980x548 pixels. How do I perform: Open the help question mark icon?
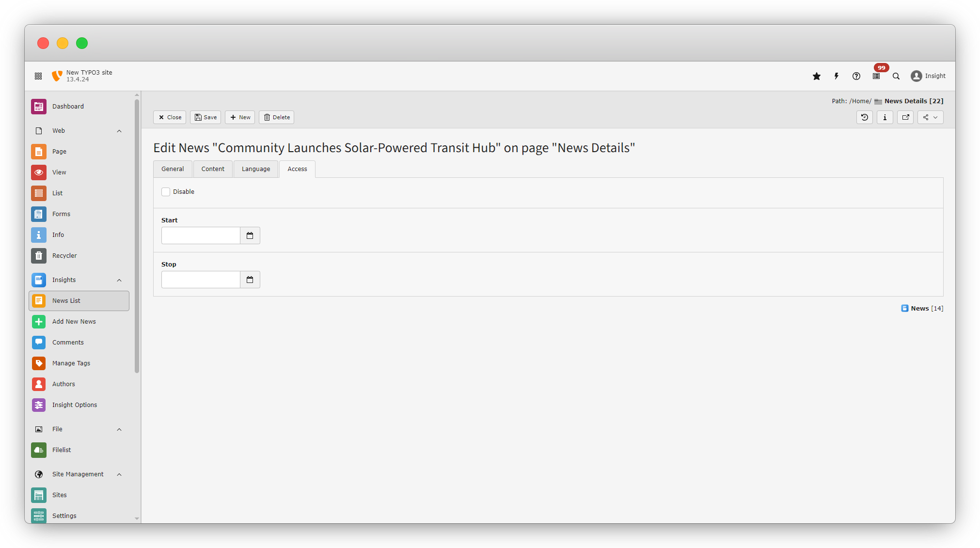click(x=856, y=76)
